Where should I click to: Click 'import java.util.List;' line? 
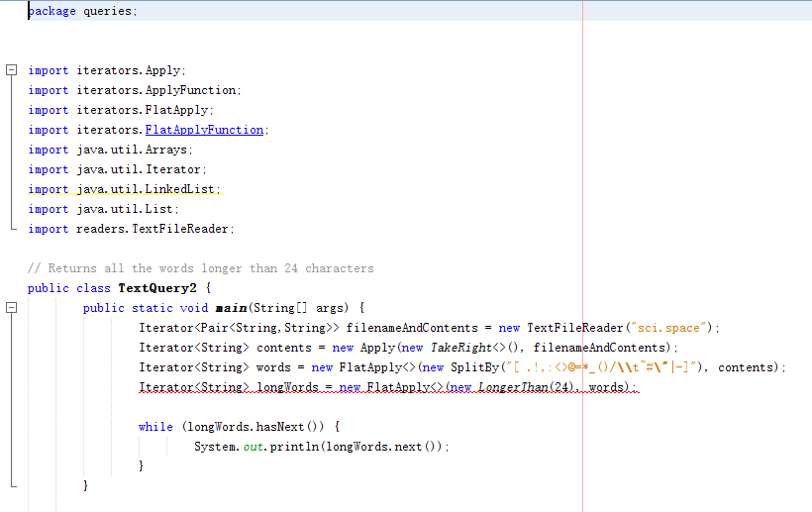coord(103,209)
